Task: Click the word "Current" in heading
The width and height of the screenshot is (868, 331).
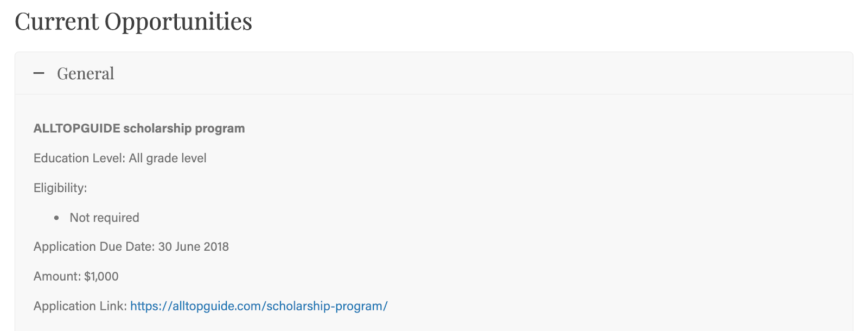Action: [56, 22]
